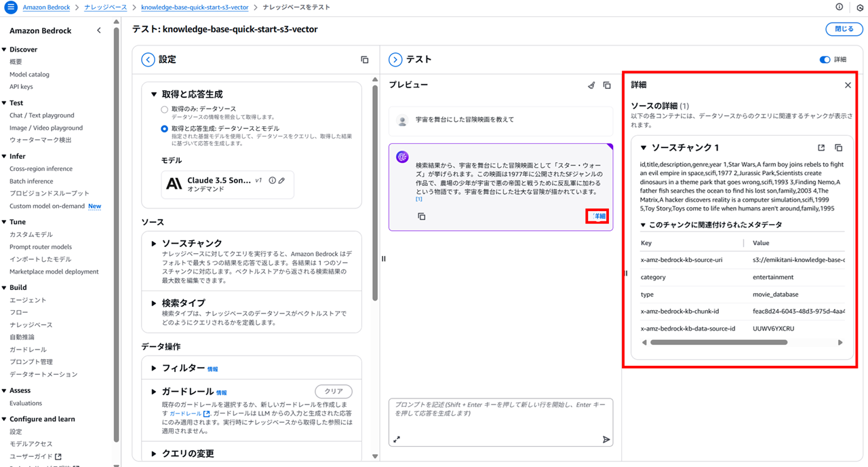Expand the ソースチャンク settings section
Screen dimensions: 868x467
pyautogui.click(x=154, y=243)
